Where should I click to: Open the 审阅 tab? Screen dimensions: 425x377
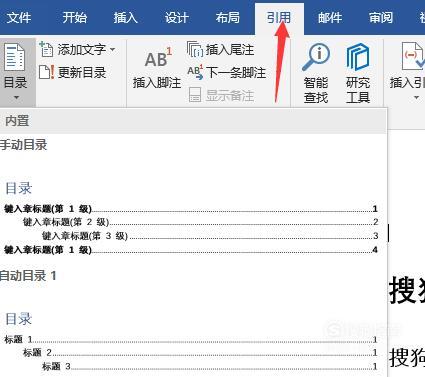381,17
